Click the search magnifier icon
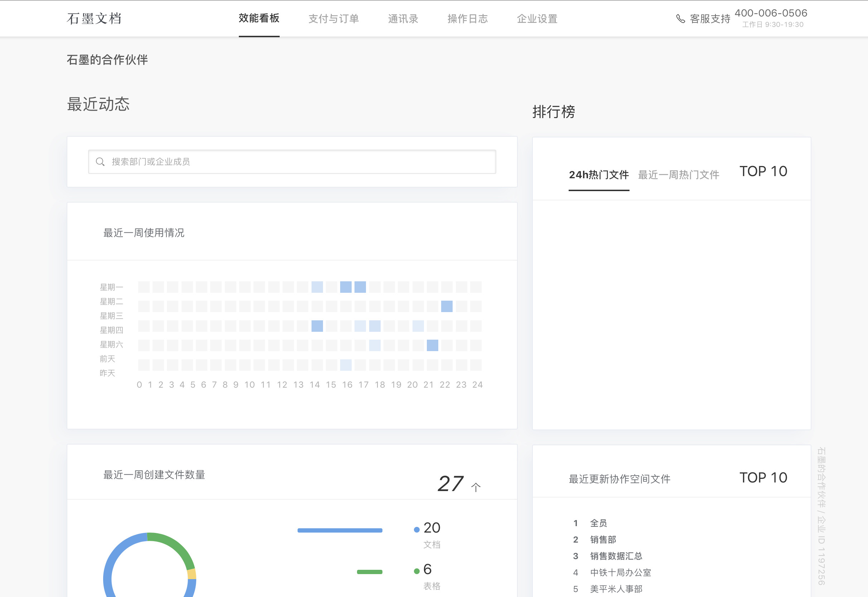Image resolution: width=868 pixels, height=597 pixels. pos(100,161)
